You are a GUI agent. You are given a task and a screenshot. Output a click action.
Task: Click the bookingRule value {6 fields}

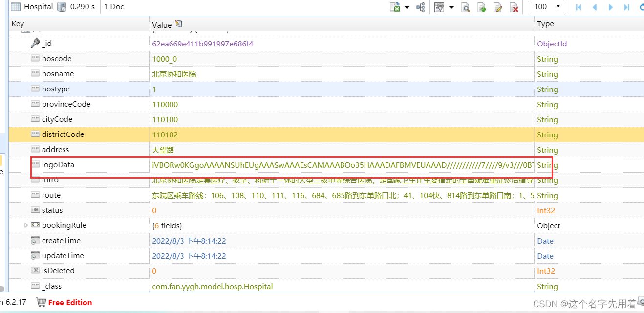point(167,225)
